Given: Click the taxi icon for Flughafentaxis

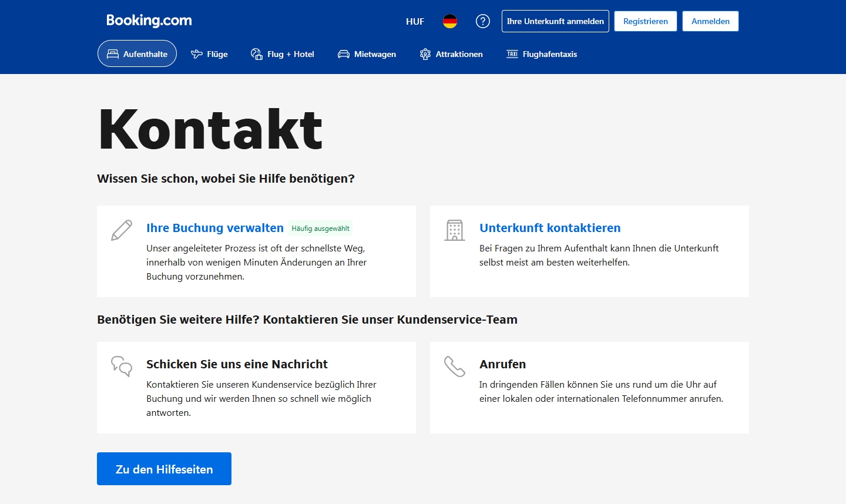Looking at the screenshot, I should tap(512, 54).
